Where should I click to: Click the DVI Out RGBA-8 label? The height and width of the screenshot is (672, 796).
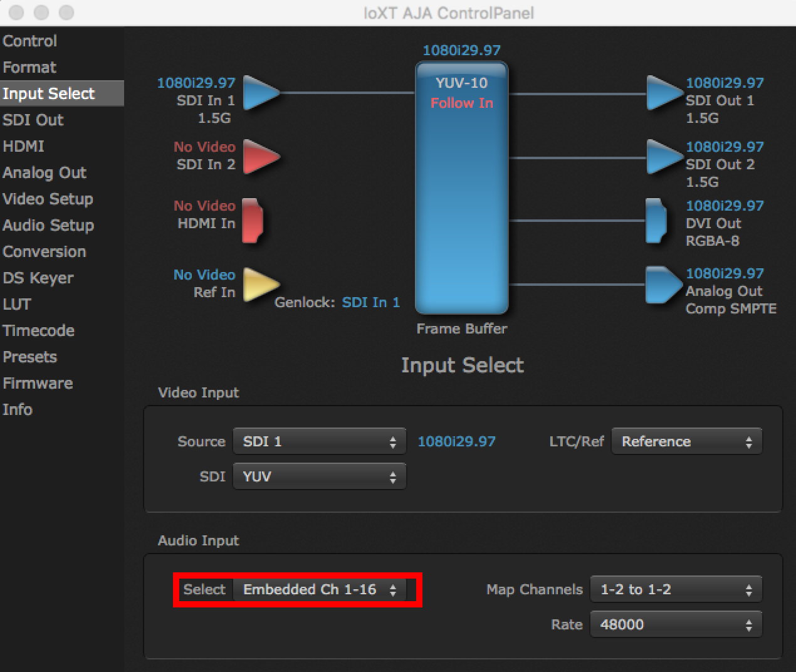pos(713,232)
